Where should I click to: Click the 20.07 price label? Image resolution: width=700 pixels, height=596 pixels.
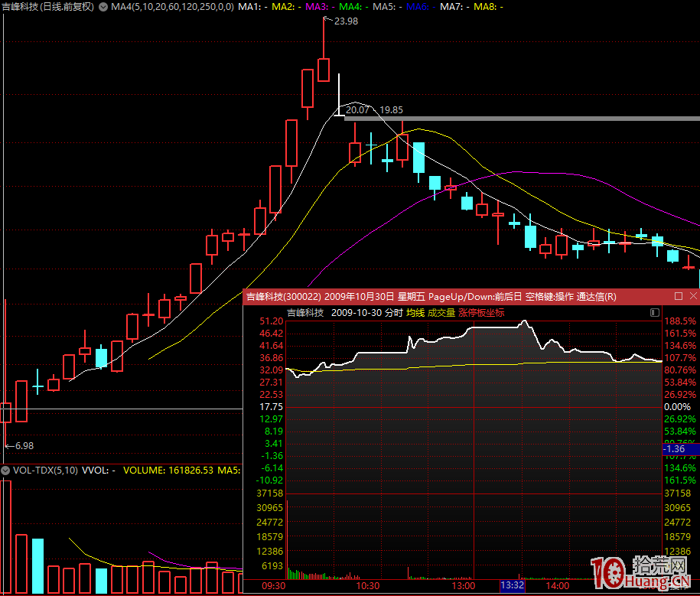(x=357, y=110)
